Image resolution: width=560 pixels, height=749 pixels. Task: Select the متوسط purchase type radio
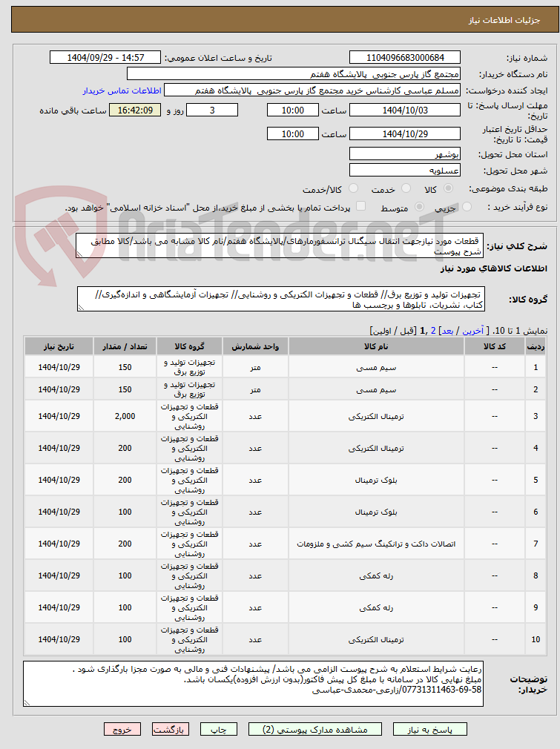click(420, 207)
